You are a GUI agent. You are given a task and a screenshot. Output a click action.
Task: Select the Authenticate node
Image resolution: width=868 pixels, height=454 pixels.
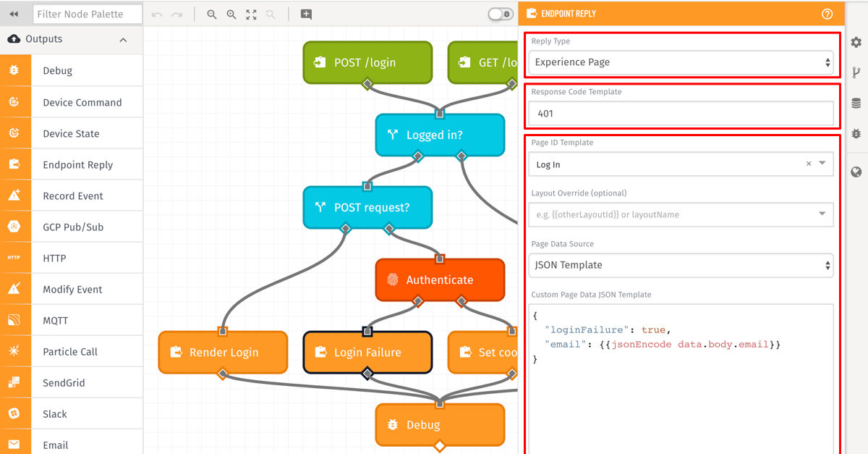coord(440,279)
